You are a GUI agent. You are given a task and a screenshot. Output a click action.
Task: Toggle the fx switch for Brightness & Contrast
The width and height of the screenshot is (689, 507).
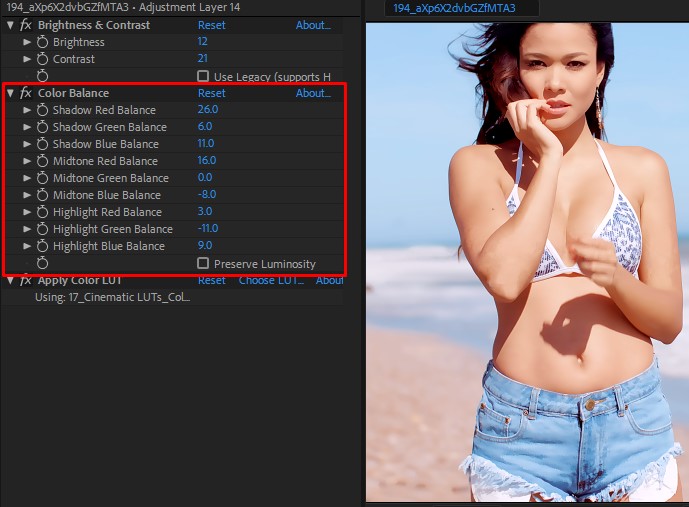(x=25, y=25)
